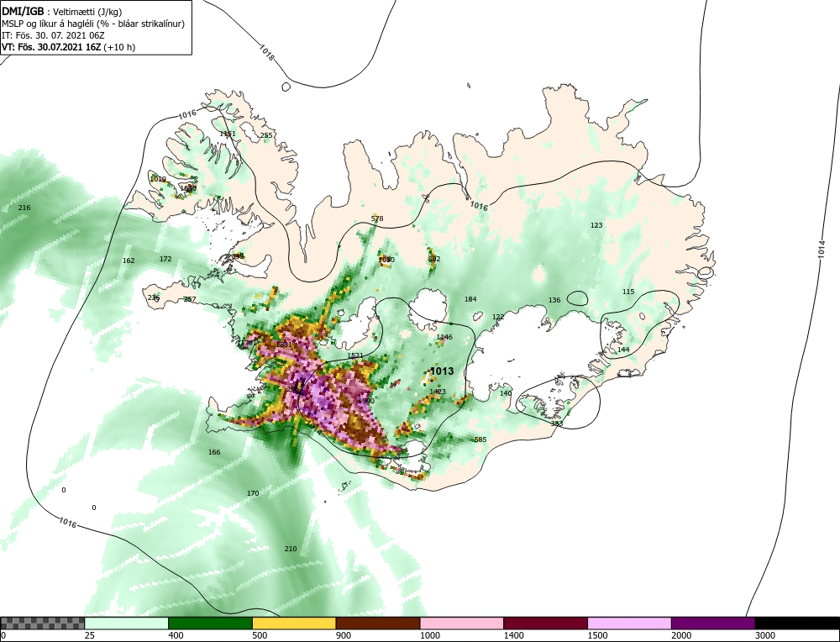The width and height of the screenshot is (840, 642).
Task: Click the map value '578'
Action: pos(377,218)
